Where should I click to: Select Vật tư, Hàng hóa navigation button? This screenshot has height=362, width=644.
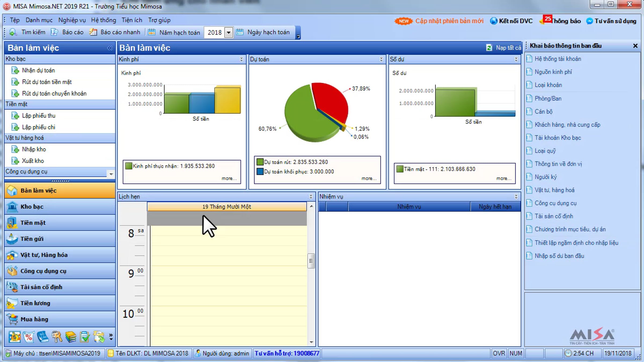pyautogui.click(x=60, y=255)
